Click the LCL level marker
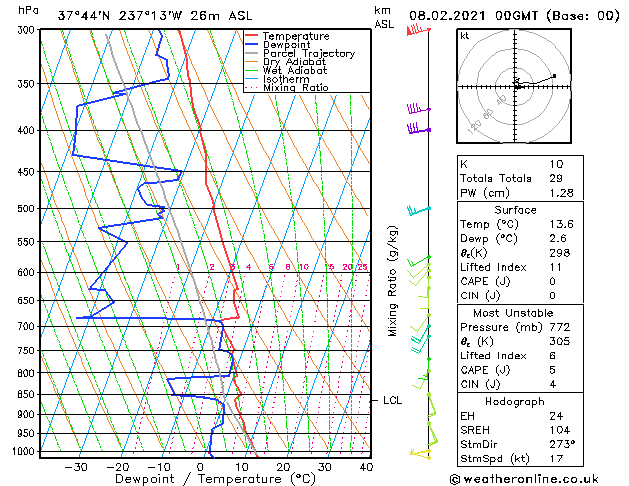The height and width of the screenshot is (486, 629). [x=392, y=401]
